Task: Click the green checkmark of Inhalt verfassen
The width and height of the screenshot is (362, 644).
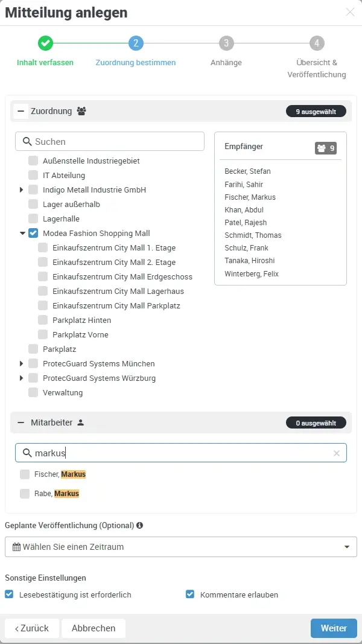Action: click(x=45, y=43)
